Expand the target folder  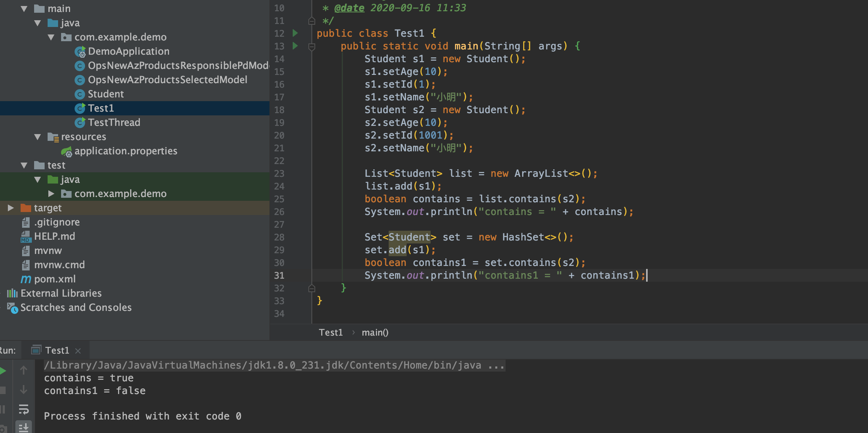click(x=11, y=208)
